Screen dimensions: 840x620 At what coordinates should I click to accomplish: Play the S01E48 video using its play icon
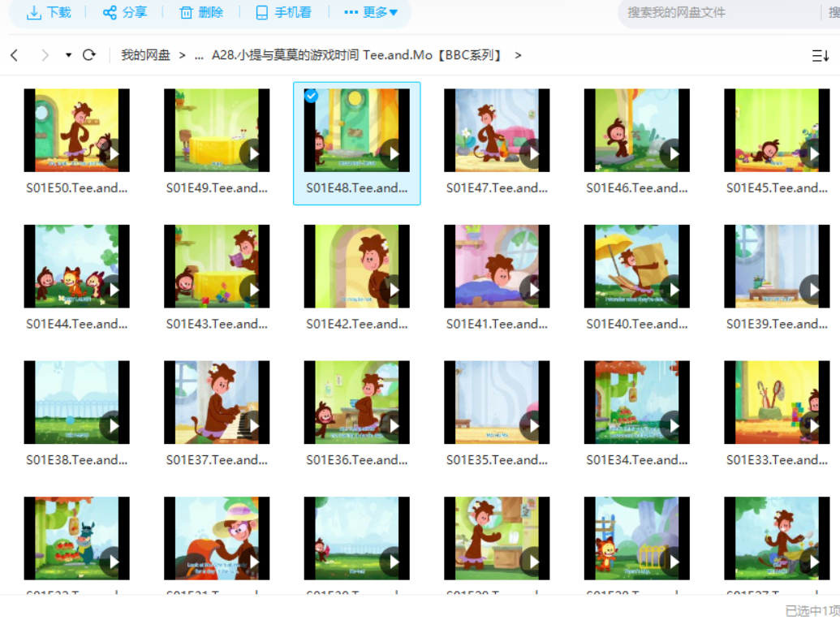pyautogui.click(x=394, y=154)
